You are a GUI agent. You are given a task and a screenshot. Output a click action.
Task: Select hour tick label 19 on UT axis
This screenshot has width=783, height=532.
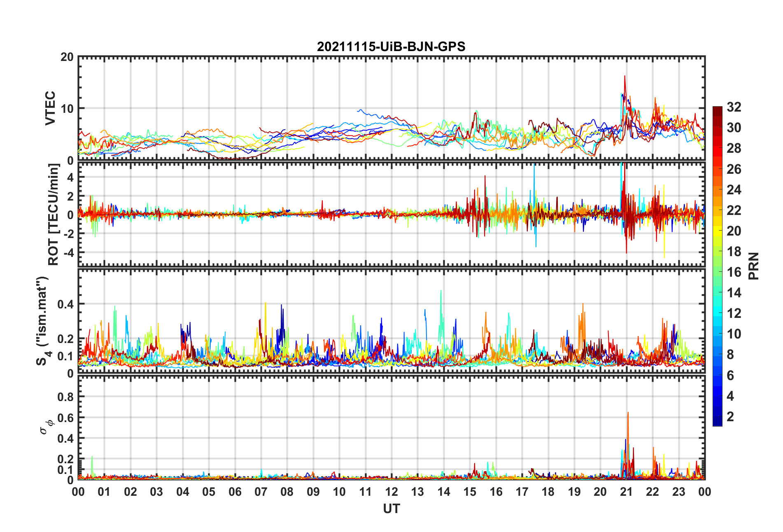tap(574, 492)
